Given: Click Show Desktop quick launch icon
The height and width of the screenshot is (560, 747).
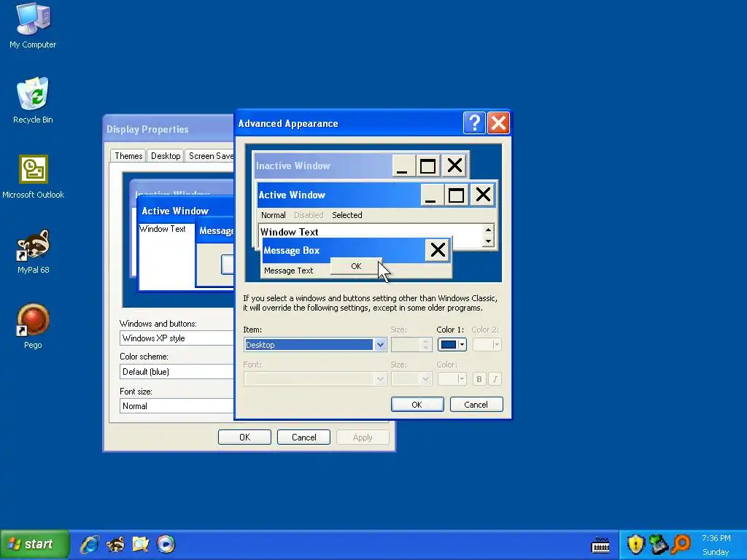Looking at the screenshot, I should tap(141, 544).
